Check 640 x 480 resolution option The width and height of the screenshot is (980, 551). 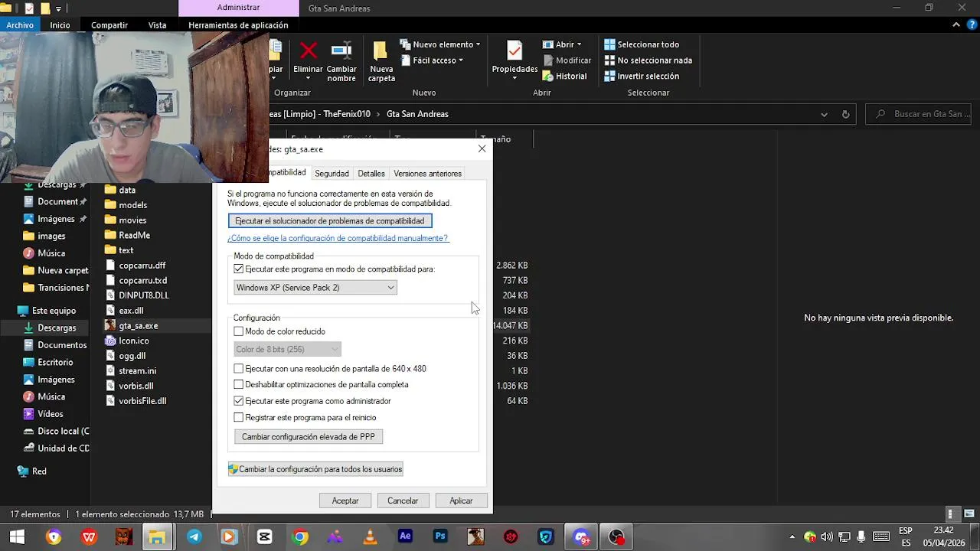[239, 369]
